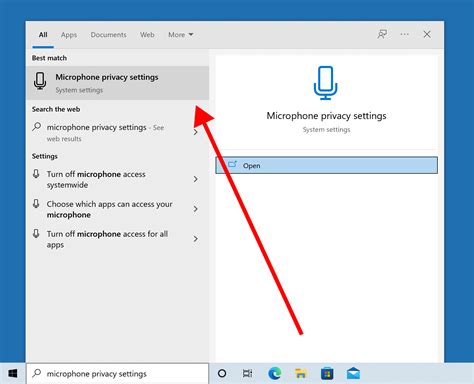Open Microsoft Edge from the taskbar
The height and width of the screenshot is (384, 474).
click(275, 374)
